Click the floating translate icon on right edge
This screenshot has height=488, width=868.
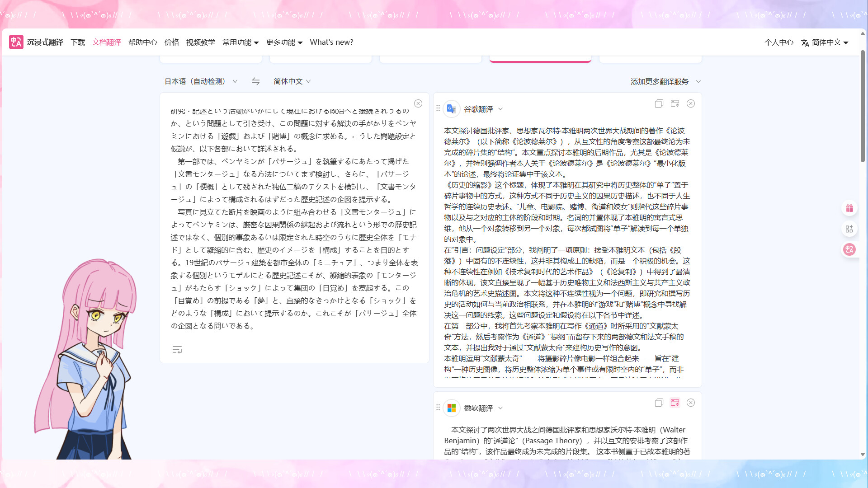(849, 249)
